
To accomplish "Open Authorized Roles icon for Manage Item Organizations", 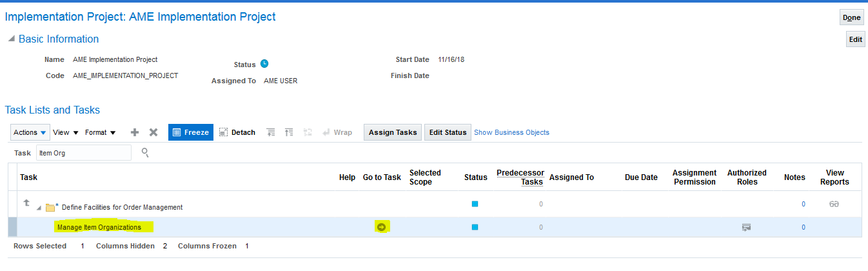I will pos(746,227).
